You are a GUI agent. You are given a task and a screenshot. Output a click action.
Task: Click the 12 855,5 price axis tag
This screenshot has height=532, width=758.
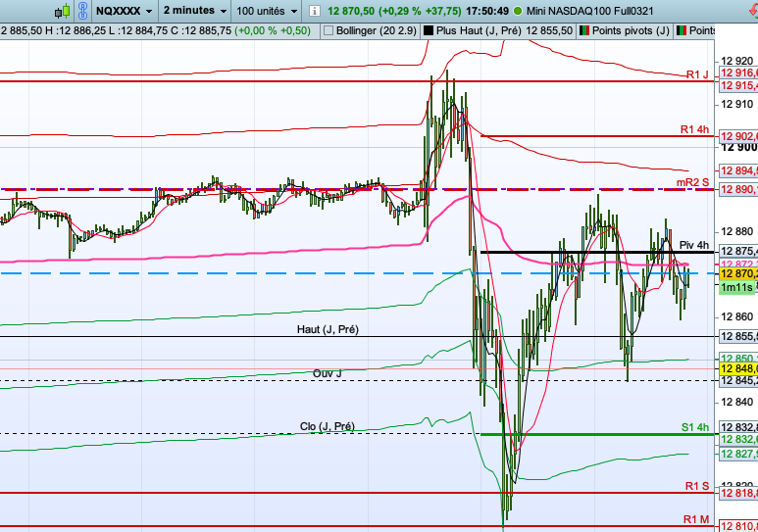[738, 336]
